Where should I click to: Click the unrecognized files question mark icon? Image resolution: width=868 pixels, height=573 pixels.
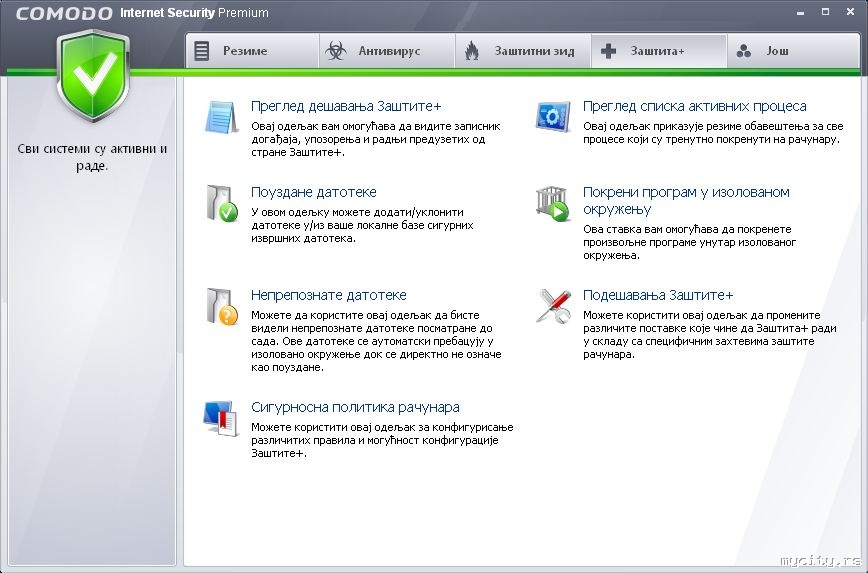click(x=222, y=306)
